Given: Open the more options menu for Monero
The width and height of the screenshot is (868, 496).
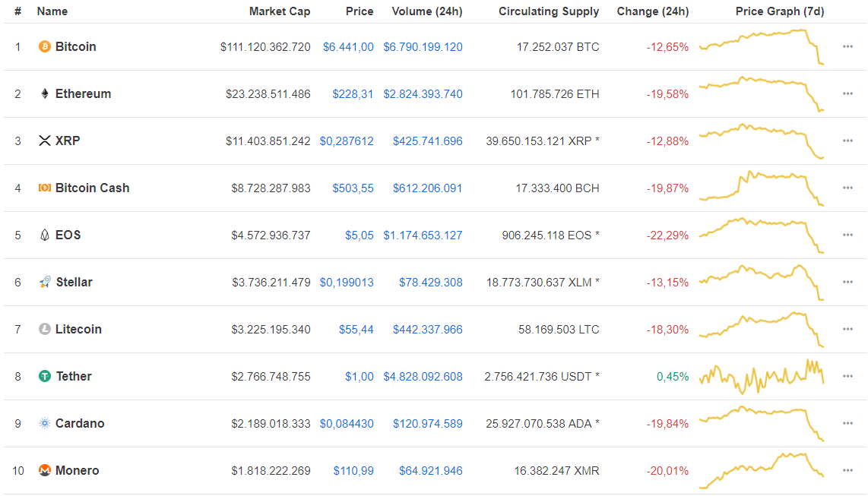Looking at the screenshot, I should click(x=847, y=470).
